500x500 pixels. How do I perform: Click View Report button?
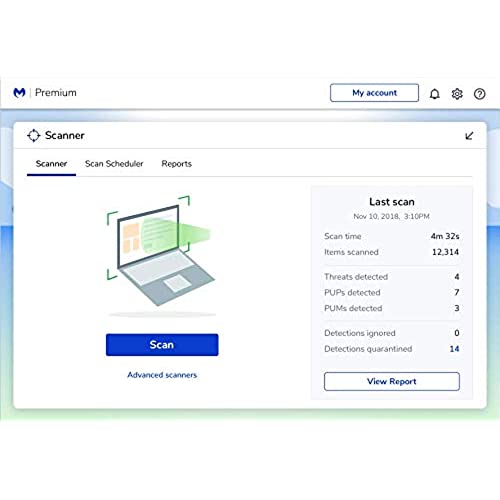392,381
